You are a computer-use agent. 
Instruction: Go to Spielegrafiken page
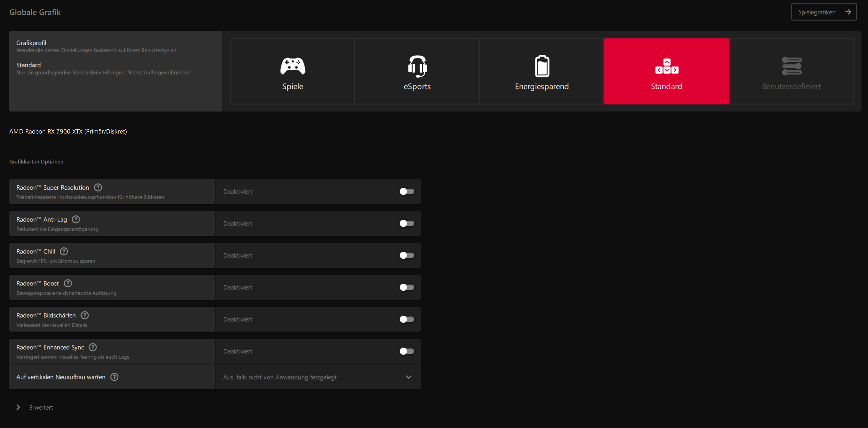824,12
